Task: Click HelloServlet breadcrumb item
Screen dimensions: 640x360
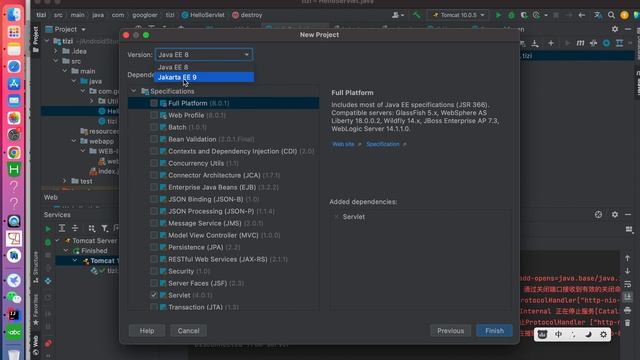Action: [203, 15]
